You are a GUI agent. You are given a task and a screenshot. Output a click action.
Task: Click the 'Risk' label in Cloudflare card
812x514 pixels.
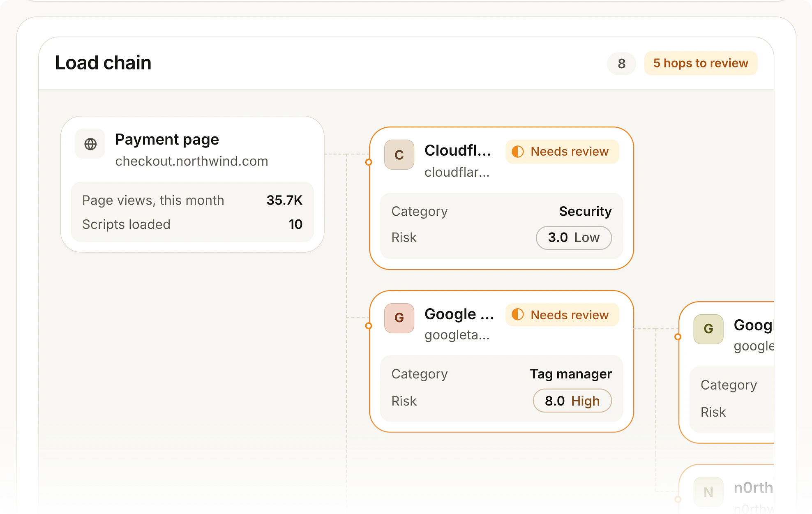[404, 237]
